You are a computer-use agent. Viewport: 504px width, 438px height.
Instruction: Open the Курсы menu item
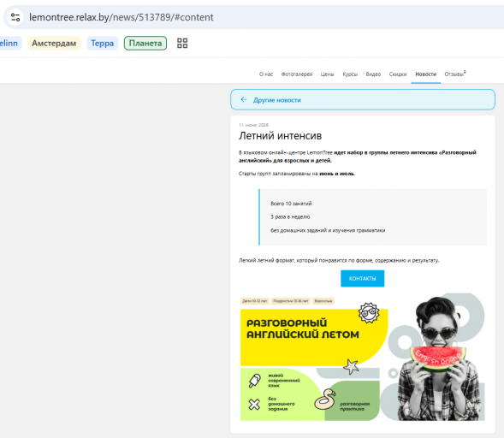pyautogui.click(x=350, y=74)
